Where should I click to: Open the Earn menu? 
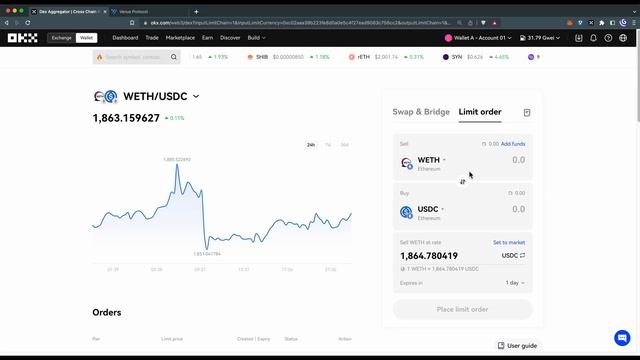[x=207, y=38]
